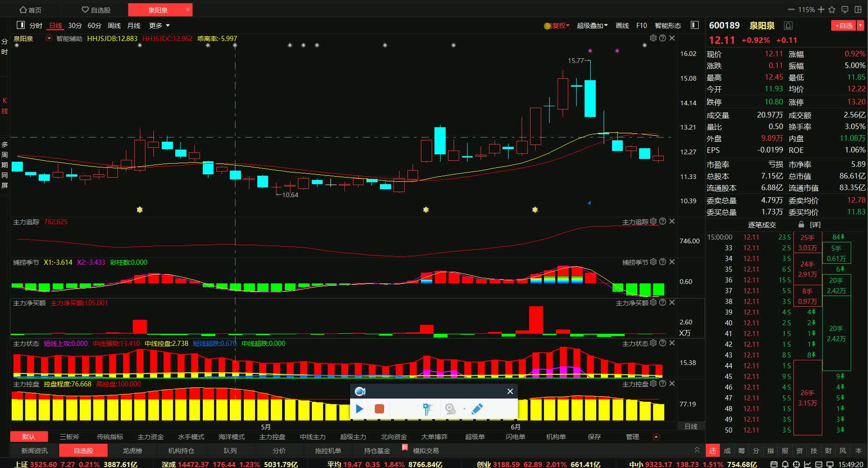The width and height of the screenshot is (868, 468).
Task: Activate the 画线 drawing tool
Action: tap(622, 26)
